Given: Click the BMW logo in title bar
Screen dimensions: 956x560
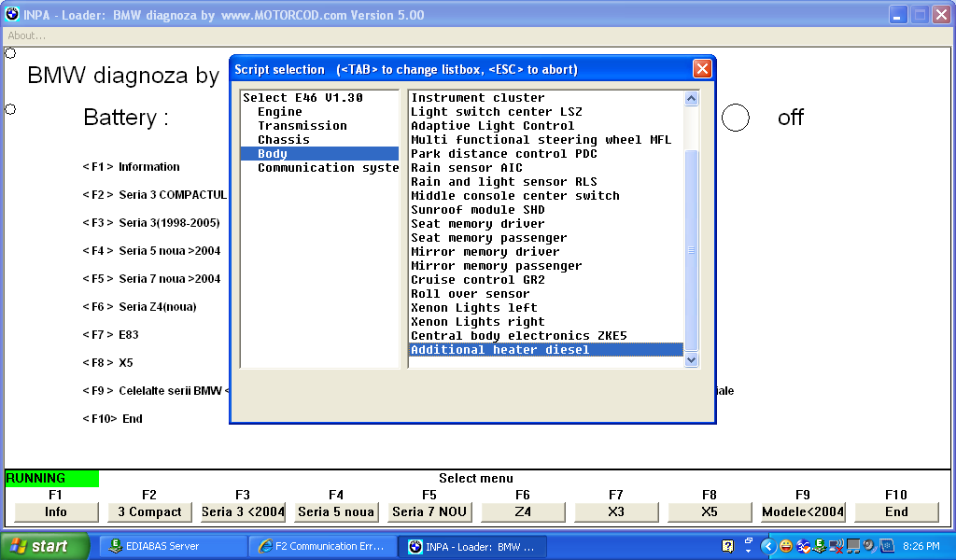Looking at the screenshot, I should (x=11, y=14).
